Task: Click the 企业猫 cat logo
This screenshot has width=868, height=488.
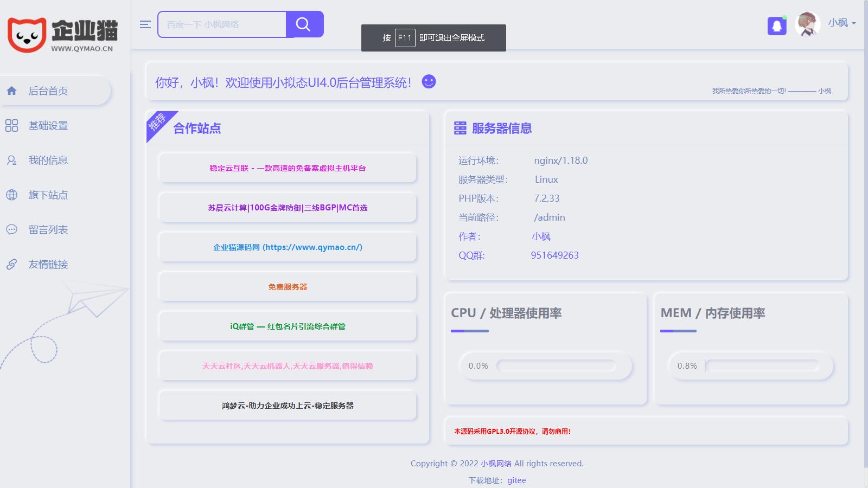Action: click(27, 35)
